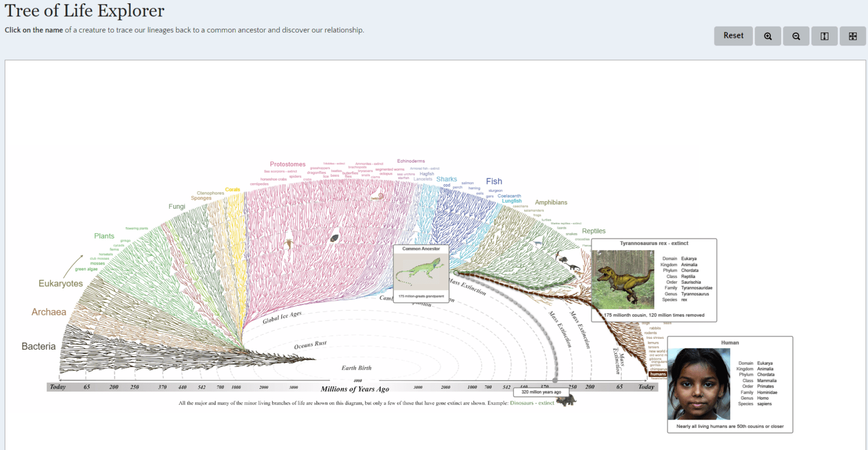Viewport: 868px width, 450px height.
Task: Click the Tyrannosaurus rex photo
Action: 623,279
